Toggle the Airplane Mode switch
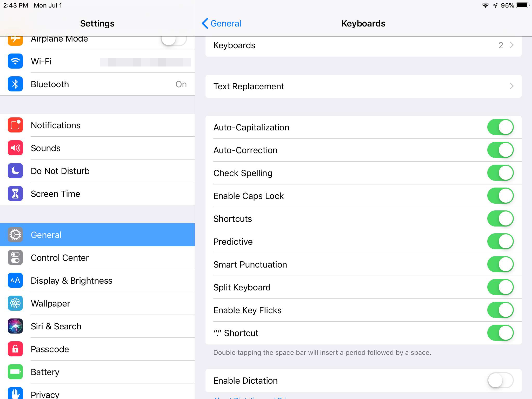 pyautogui.click(x=174, y=41)
